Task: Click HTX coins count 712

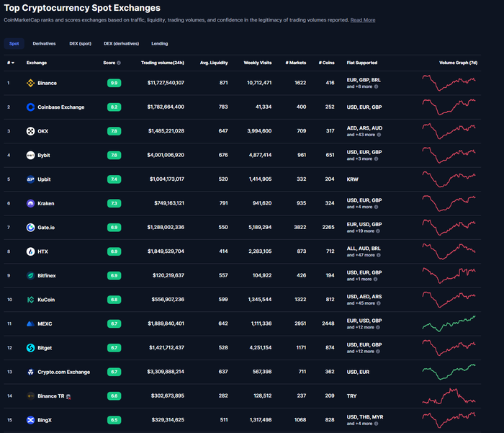Action: tap(330, 251)
